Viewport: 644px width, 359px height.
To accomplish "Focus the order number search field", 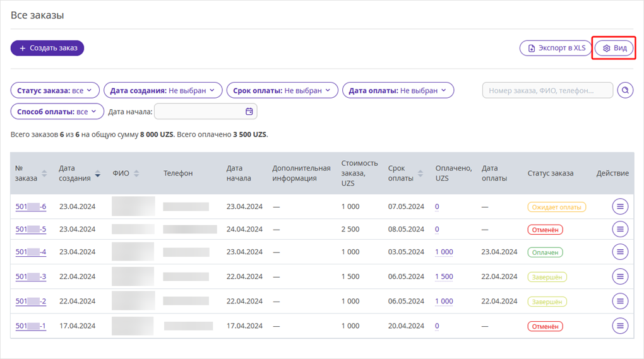I will pyautogui.click(x=547, y=90).
